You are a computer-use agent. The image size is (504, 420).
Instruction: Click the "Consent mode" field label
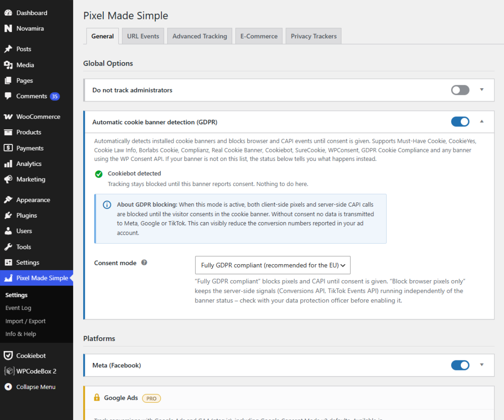115,263
